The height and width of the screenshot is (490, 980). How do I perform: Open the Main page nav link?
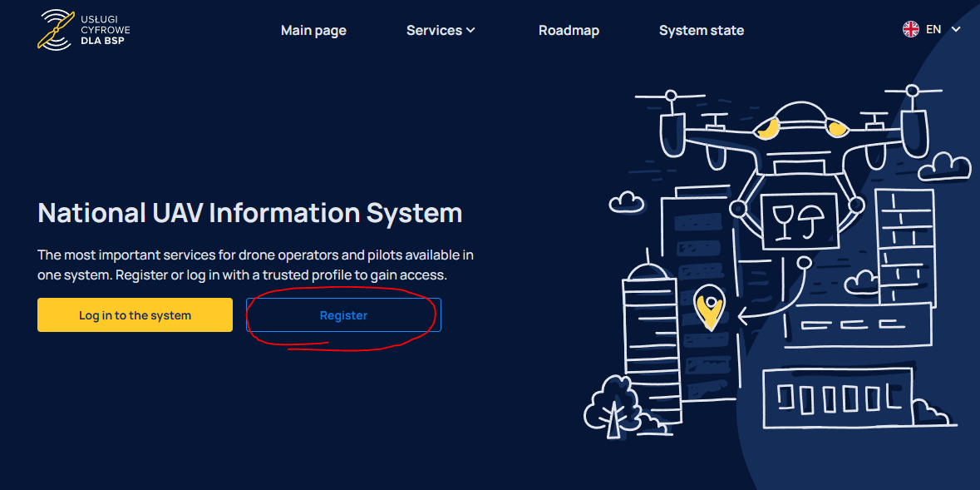click(x=313, y=30)
